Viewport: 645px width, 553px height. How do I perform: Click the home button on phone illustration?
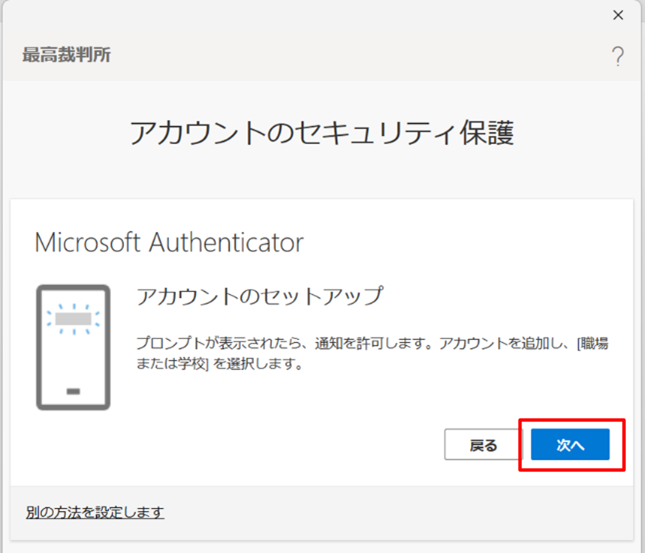pyautogui.click(x=73, y=391)
